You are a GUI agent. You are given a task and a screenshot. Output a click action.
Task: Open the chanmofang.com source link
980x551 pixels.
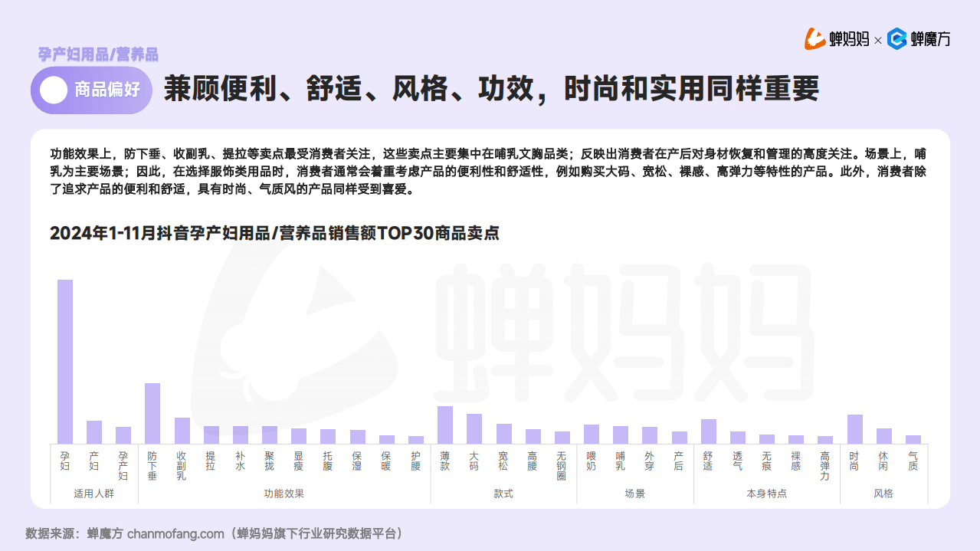coord(175,533)
